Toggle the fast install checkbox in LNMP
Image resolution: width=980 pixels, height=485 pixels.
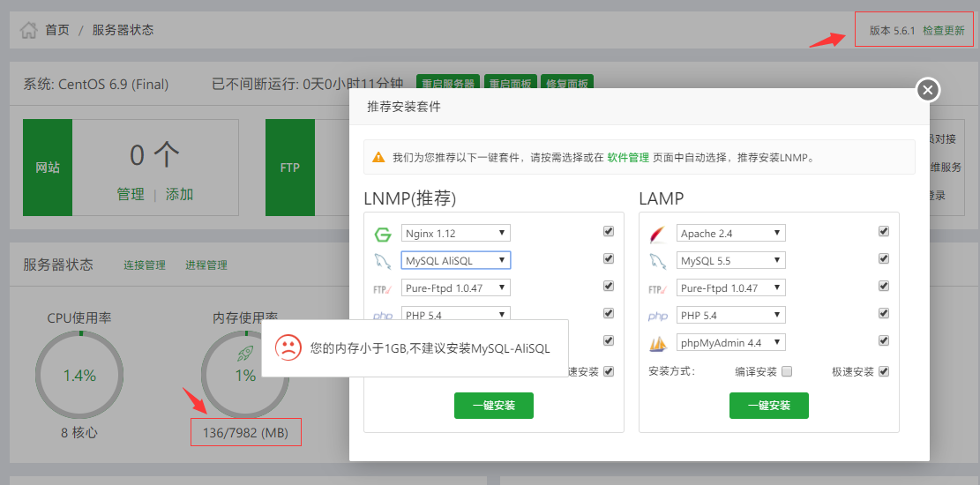pyautogui.click(x=608, y=371)
